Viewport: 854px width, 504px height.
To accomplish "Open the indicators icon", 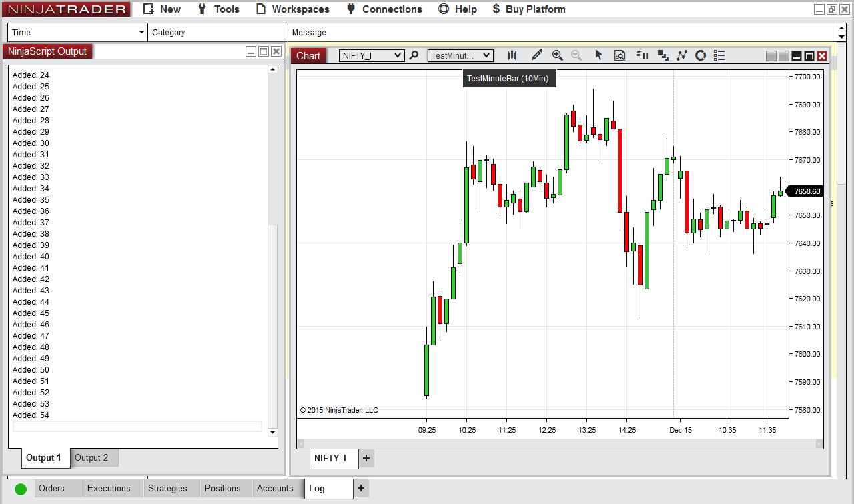I will (x=681, y=55).
